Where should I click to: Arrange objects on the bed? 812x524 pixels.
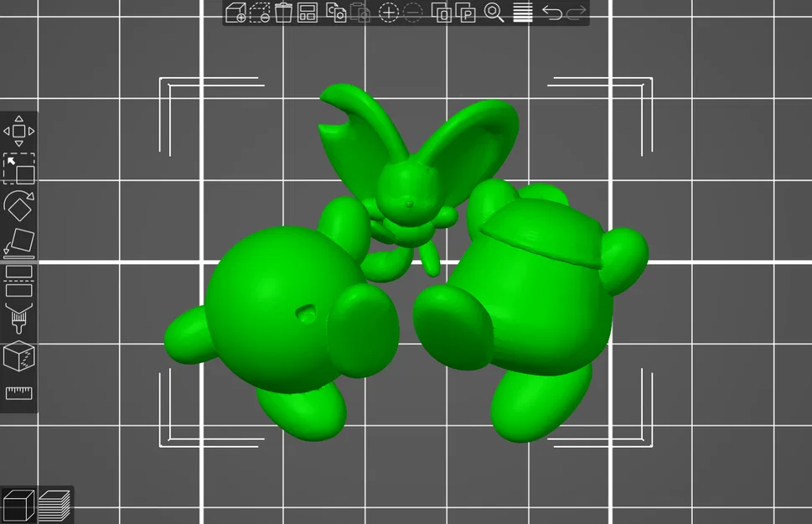pyautogui.click(x=308, y=13)
